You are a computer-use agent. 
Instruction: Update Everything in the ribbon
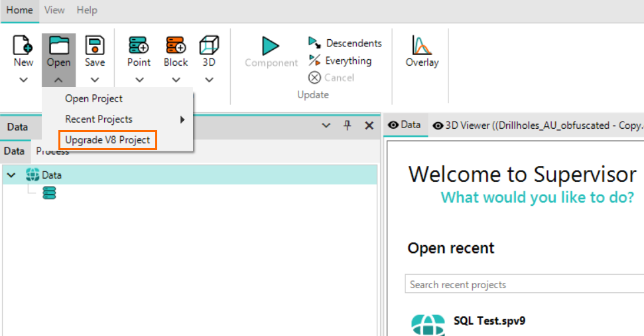[340, 60]
